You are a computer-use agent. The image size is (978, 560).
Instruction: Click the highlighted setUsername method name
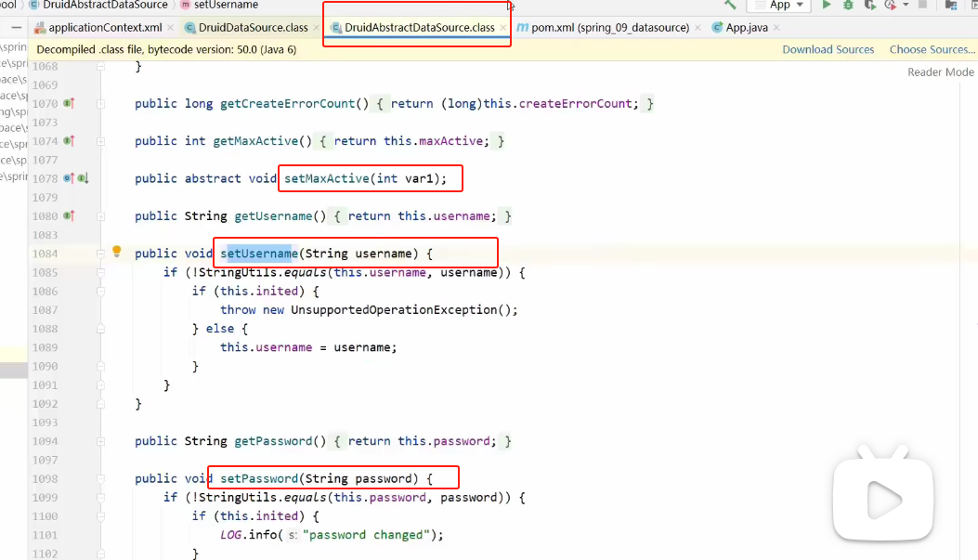coord(259,254)
